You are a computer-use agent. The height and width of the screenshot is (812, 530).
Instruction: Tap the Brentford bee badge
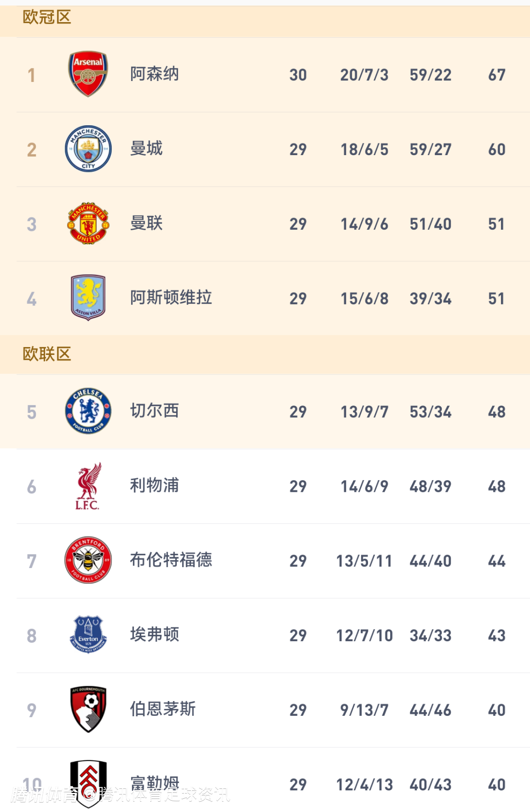pos(88,560)
